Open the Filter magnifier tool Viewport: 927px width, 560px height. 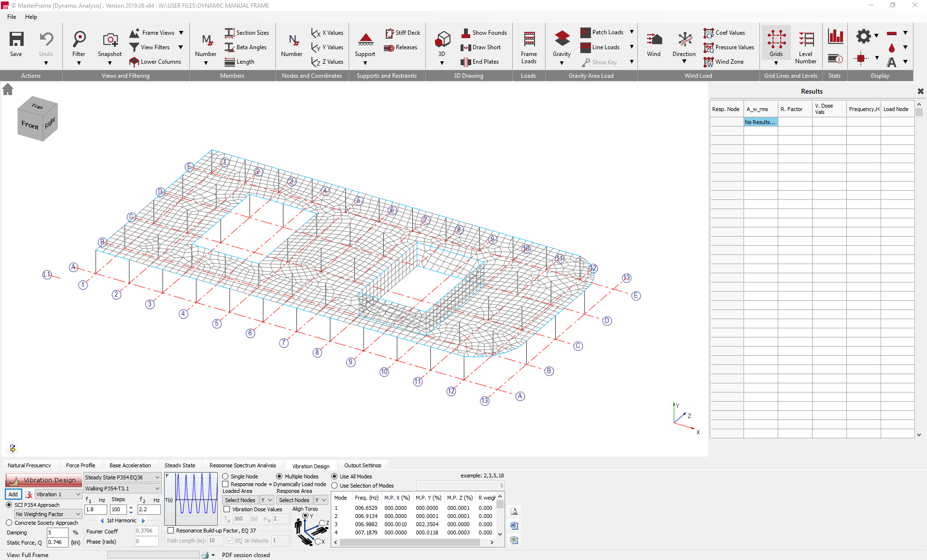[x=79, y=39]
